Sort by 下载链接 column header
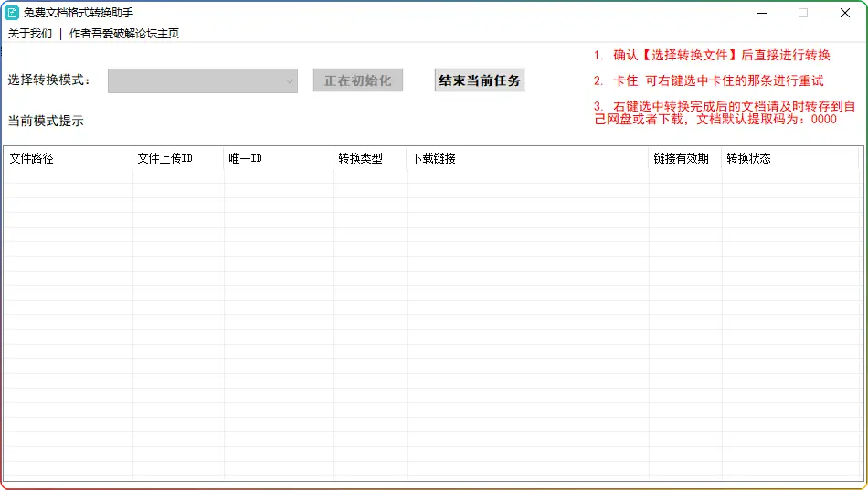 (527, 158)
